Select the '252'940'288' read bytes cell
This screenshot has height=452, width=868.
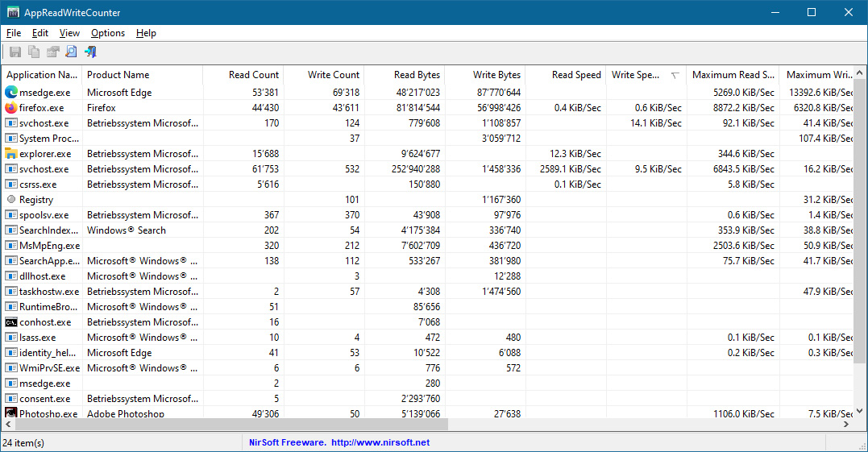coord(416,168)
